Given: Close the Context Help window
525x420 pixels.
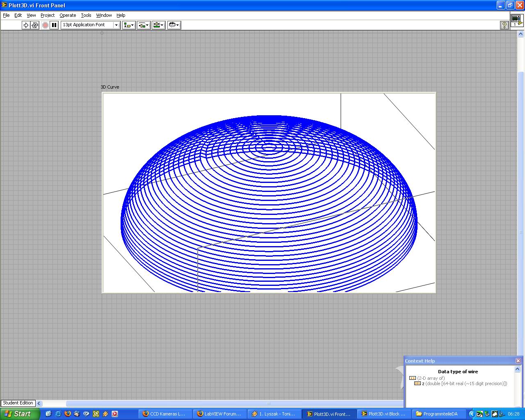Looking at the screenshot, I should click(518, 361).
